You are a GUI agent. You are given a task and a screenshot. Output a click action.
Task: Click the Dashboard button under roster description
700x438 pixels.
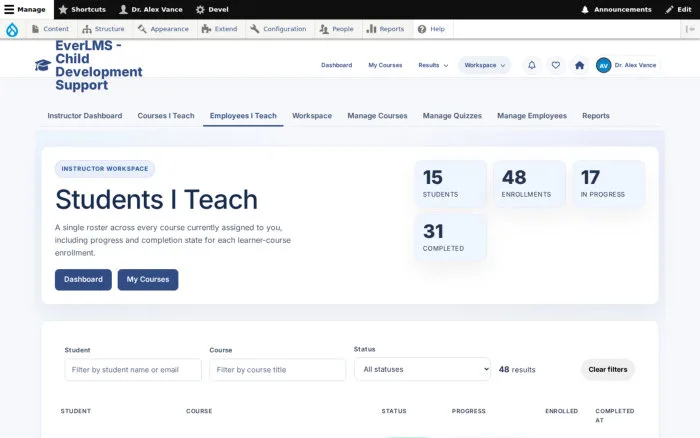pyautogui.click(x=83, y=279)
